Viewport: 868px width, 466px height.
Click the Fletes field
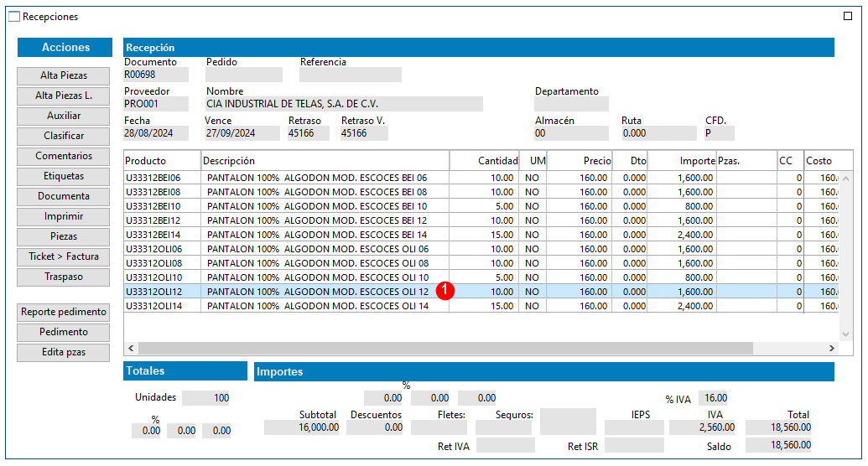[439, 427]
